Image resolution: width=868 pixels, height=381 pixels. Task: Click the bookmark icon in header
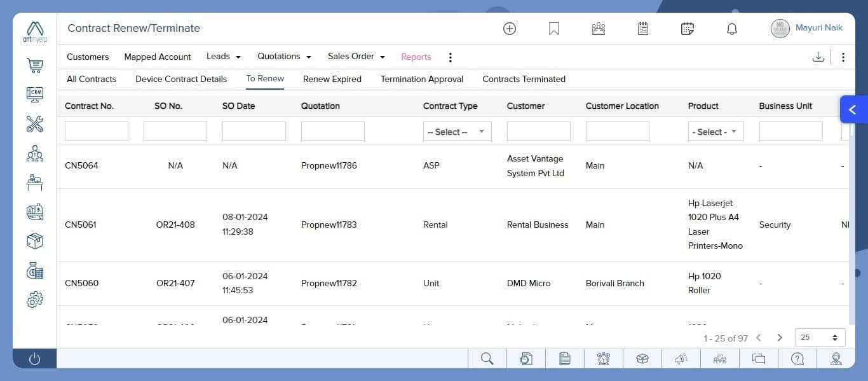554,29
